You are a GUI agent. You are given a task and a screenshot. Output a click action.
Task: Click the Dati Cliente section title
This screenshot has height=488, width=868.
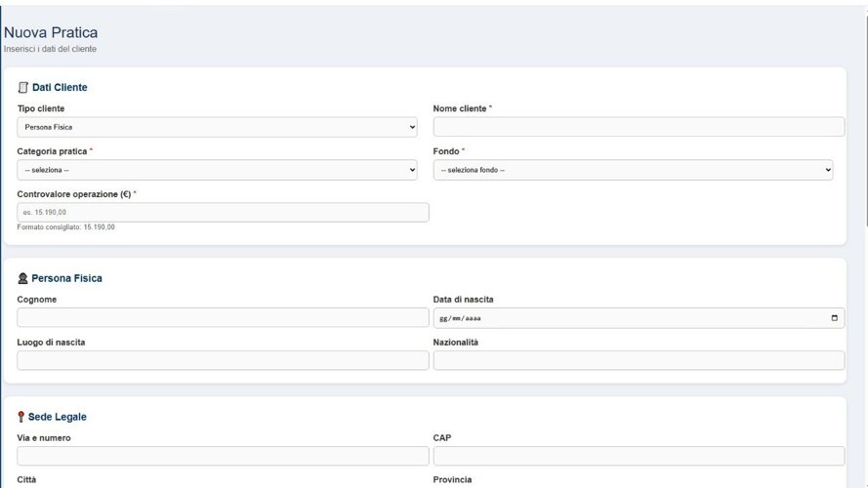(60, 88)
